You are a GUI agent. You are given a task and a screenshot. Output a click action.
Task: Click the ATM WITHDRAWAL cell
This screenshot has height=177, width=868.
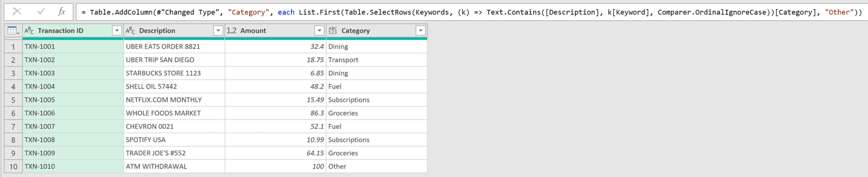(174, 166)
